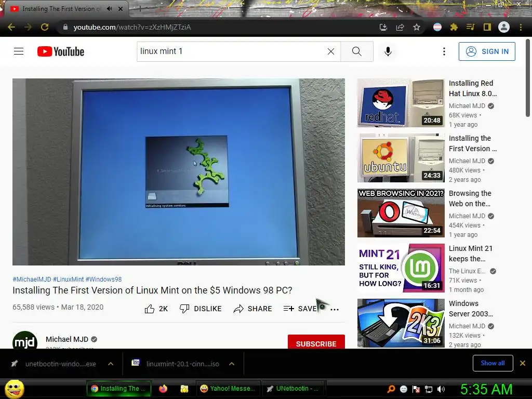
Task: Click the padlock site info icon
Action: tap(65, 27)
